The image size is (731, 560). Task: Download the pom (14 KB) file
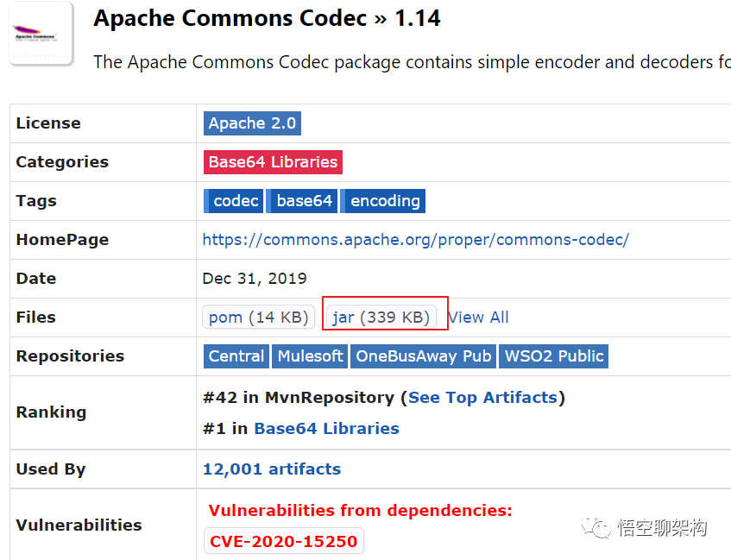[x=258, y=318]
